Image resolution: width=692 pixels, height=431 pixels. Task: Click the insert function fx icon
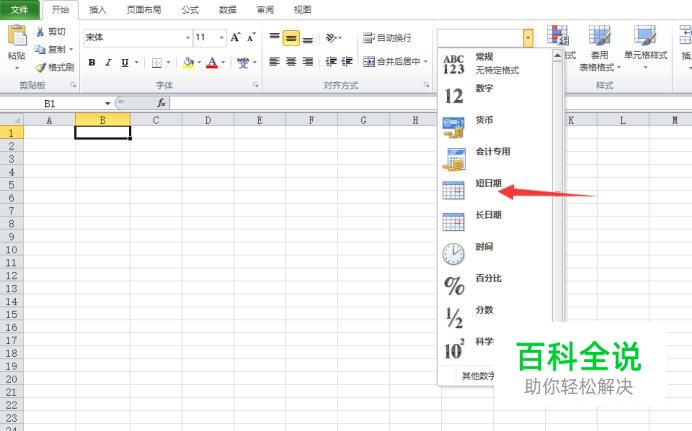[x=161, y=103]
